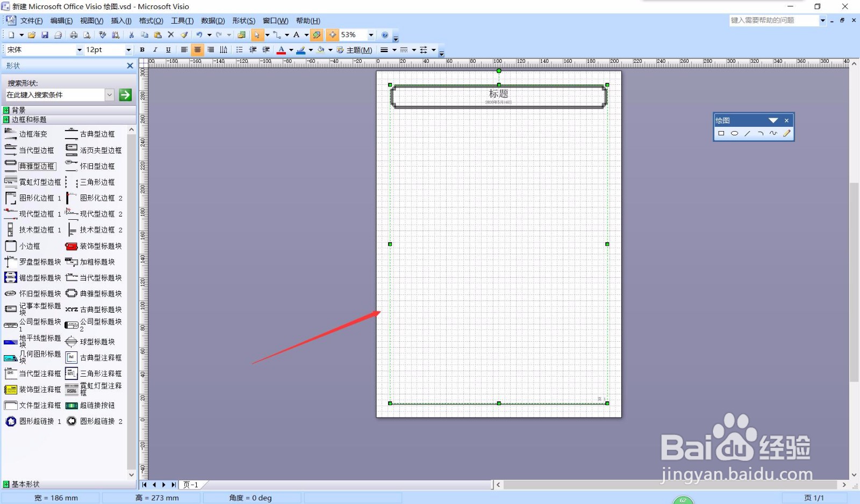The width and height of the screenshot is (860, 504).
Task: Run the spelling check icon
Action: 102,35
